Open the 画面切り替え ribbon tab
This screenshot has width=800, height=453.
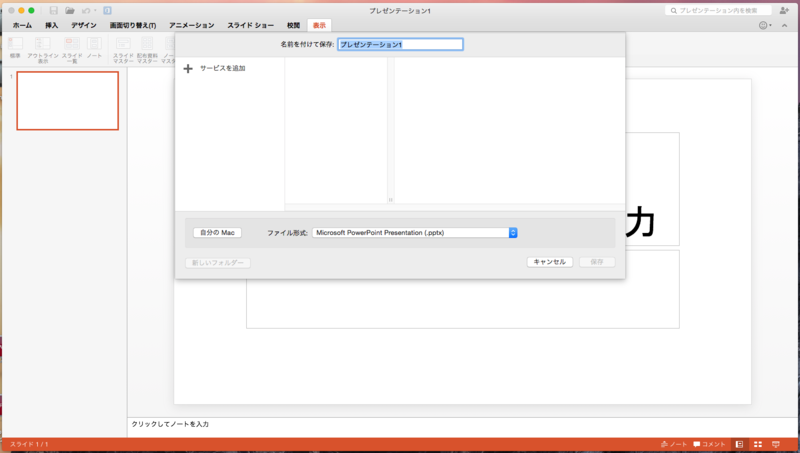coord(133,25)
